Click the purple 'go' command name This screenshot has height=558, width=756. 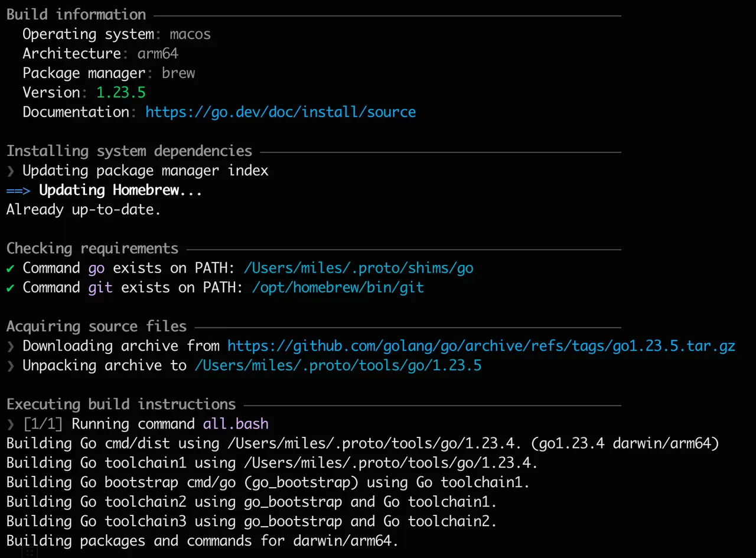pyautogui.click(x=96, y=268)
